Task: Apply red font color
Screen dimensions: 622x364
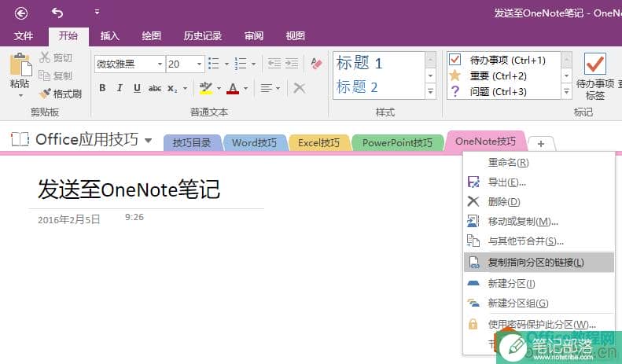Action: click(x=233, y=88)
